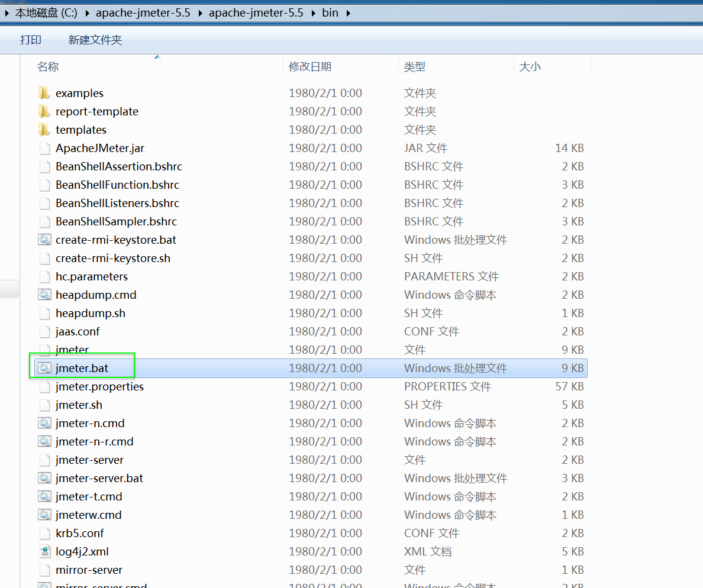Image resolution: width=703 pixels, height=588 pixels.
Task: Click CONF 文件 type in krb5.conf row
Action: click(431, 534)
